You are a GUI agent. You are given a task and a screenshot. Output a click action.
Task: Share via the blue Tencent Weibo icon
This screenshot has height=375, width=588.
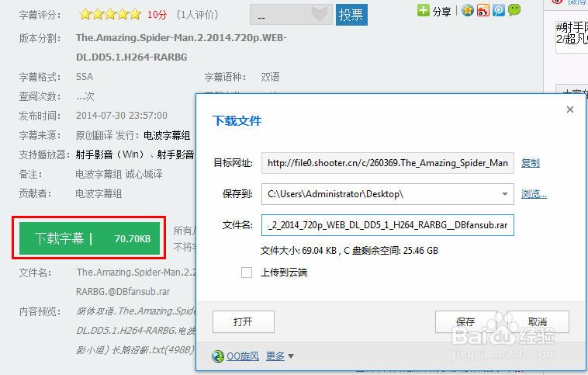(x=498, y=10)
